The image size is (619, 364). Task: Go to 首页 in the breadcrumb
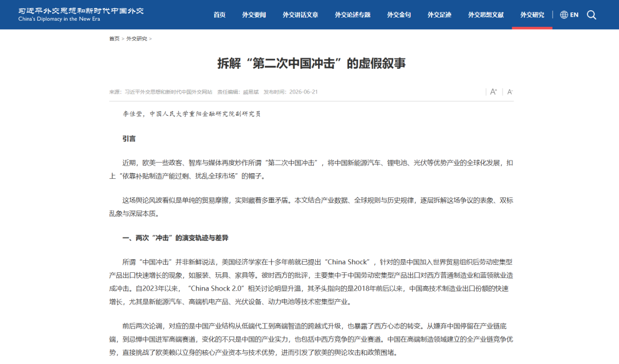click(114, 38)
